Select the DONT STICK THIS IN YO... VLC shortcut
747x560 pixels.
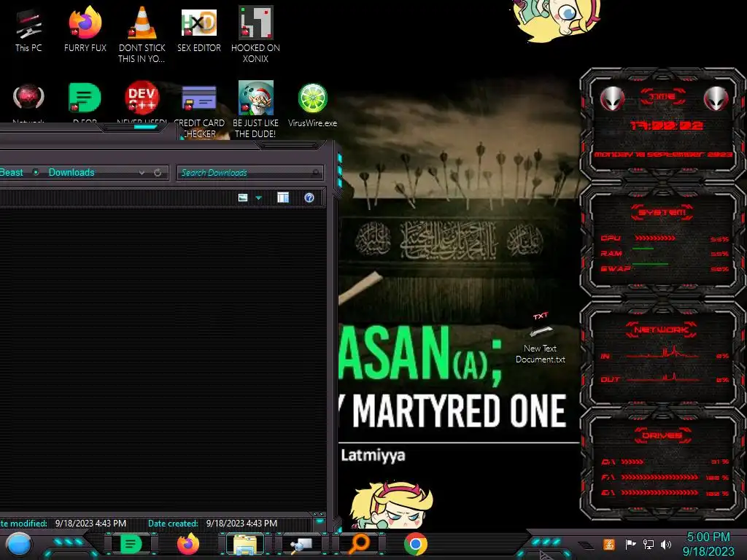(142, 35)
